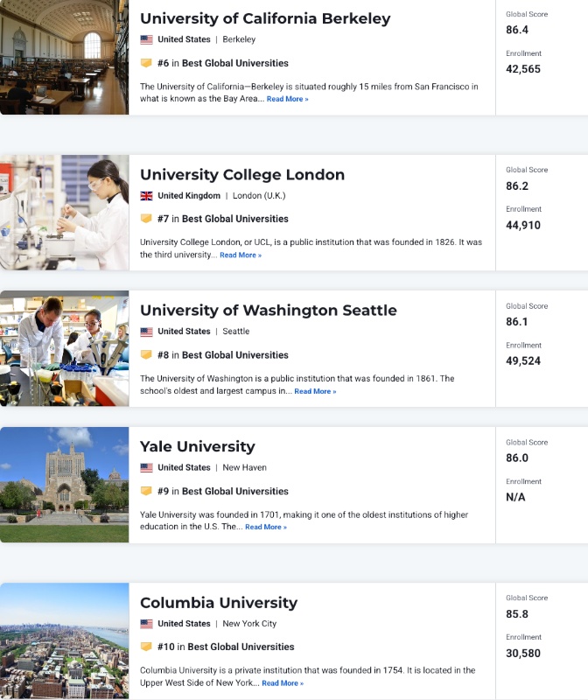Image resolution: width=588 pixels, height=700 pixels.
Task: Click the US flag icon next to Seattle
Action: (x=146, y=332)
